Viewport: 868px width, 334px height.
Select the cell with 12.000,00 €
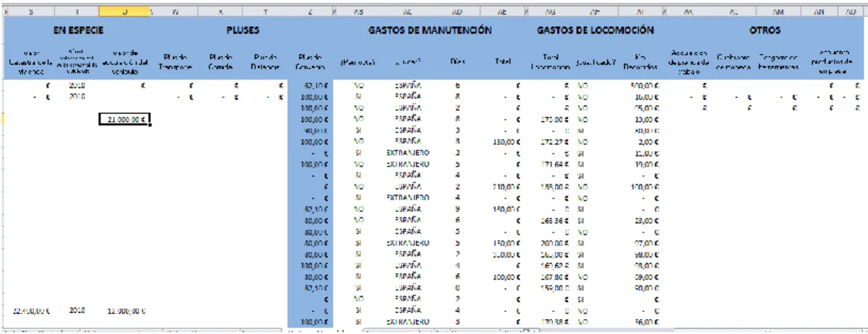coord(125,311)
